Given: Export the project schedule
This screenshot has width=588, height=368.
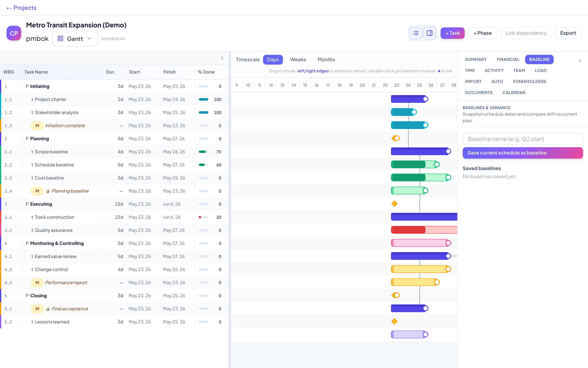Looking at the screenshot, I should point(568,33).
